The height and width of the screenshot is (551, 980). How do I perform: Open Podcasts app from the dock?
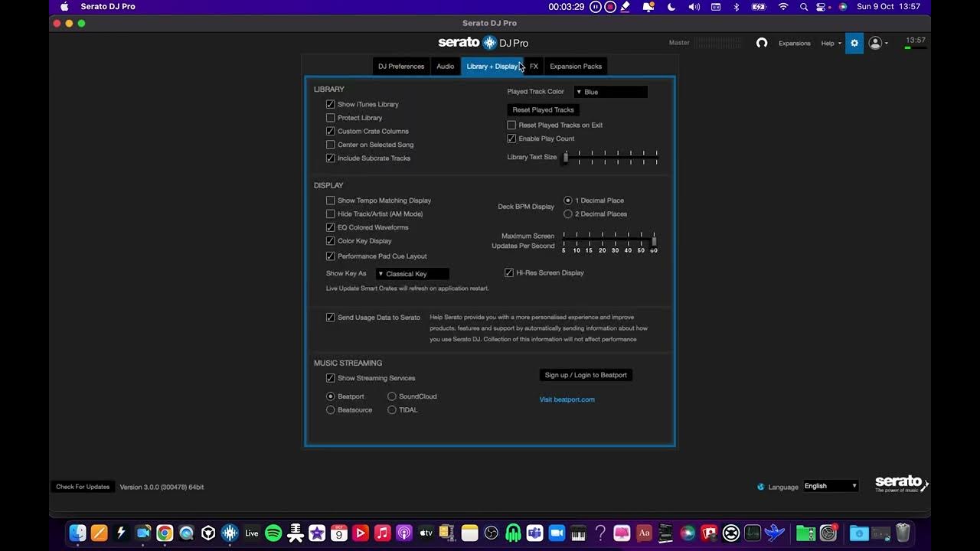pos(403,533)
